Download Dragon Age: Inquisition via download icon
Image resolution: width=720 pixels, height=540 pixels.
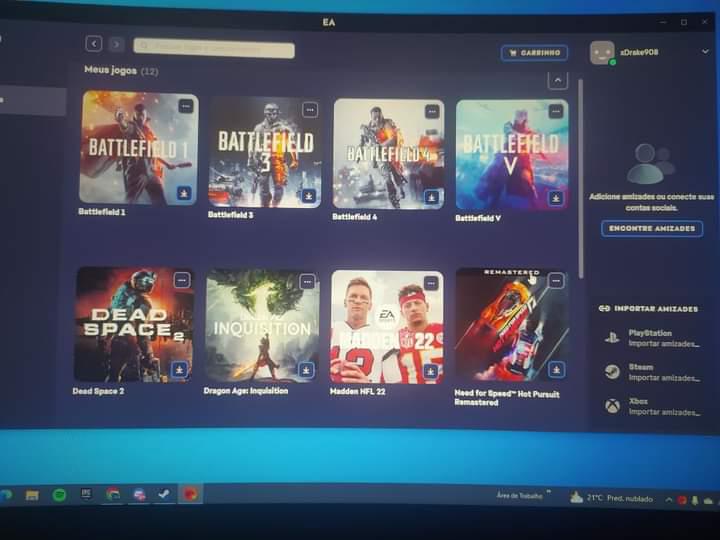click(306, 369)
